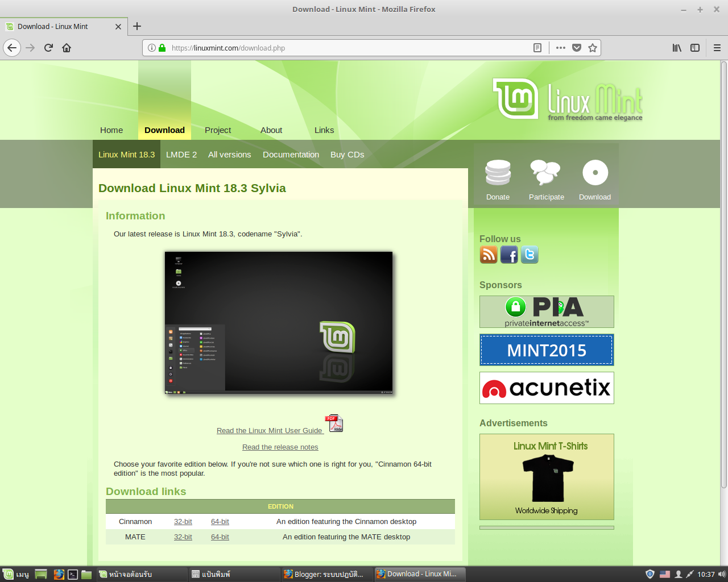Save page to Pocket

point(577,48)
